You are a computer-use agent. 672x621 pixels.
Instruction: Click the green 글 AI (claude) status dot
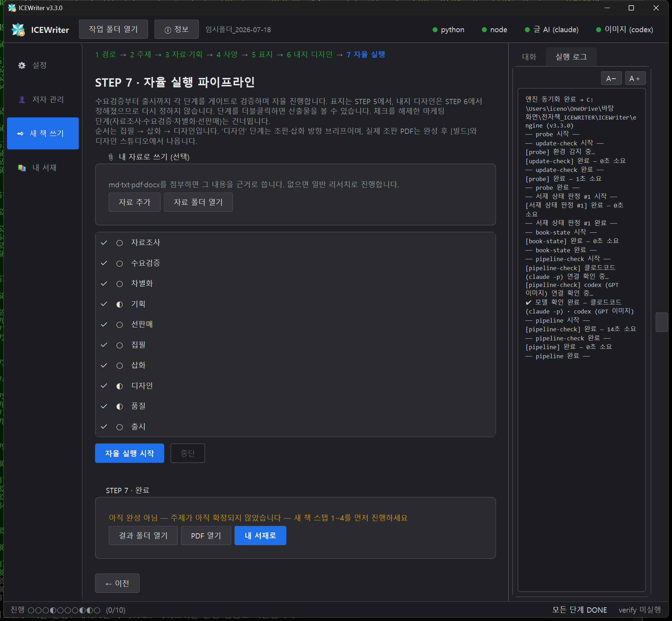click(x=527, y=30)
